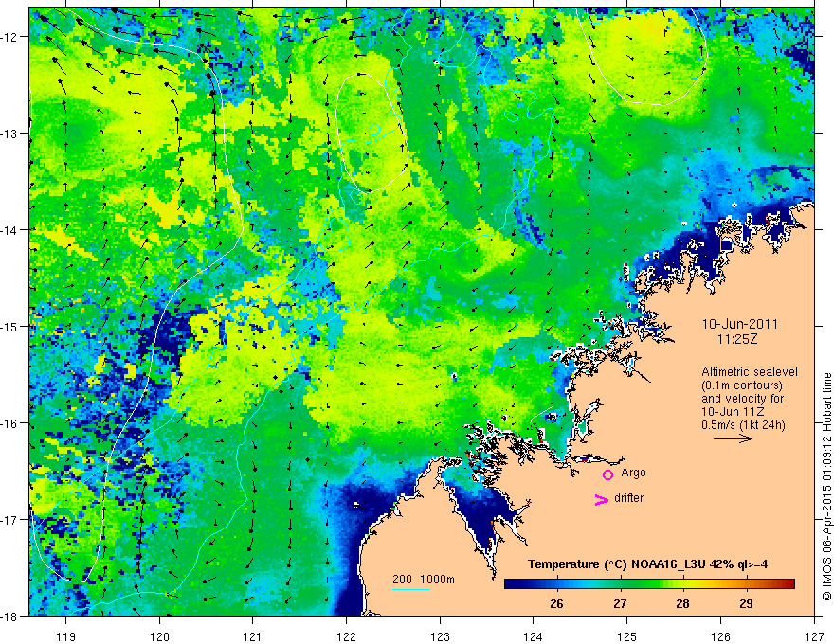Viewport: 834px width, 644px height.
Task: Click the 119 longitude axis label
Action: click(66, 636)
